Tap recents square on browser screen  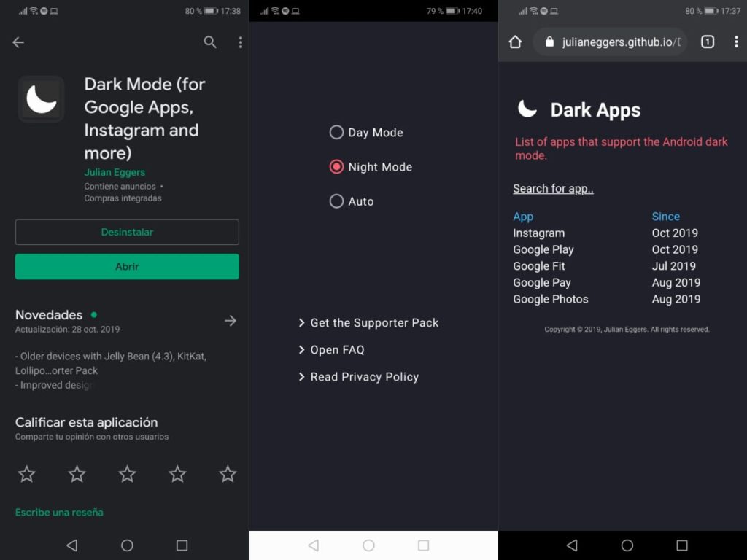(x=682, y=545)
